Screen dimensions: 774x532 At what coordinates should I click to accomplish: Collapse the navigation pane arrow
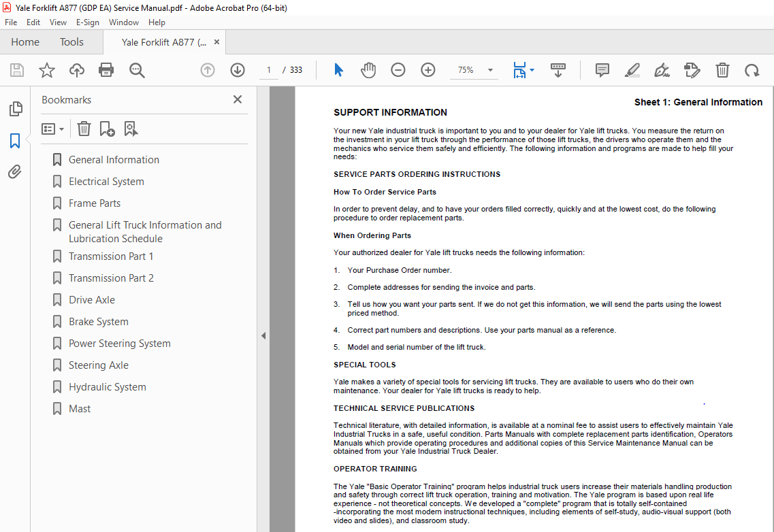tap(263, 335)
